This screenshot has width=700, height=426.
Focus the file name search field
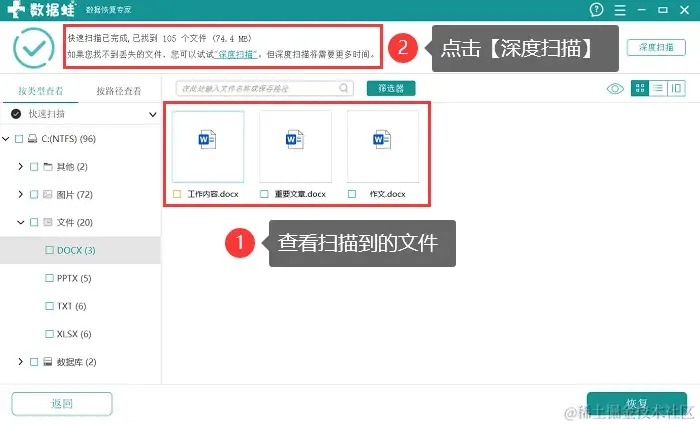tap(264, 88)
